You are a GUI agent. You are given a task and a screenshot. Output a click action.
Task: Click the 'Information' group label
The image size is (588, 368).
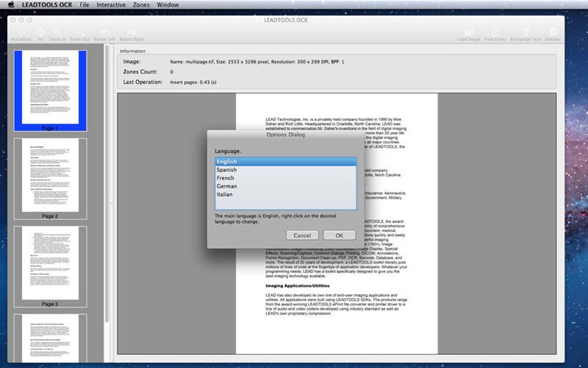133,51
